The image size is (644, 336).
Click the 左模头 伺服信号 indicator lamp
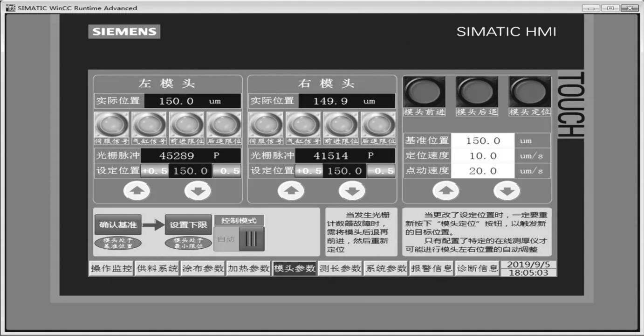112,125
